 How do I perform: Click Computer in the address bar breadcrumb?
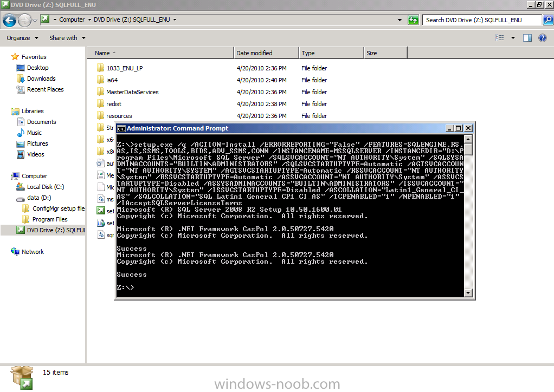click(72, 19)
